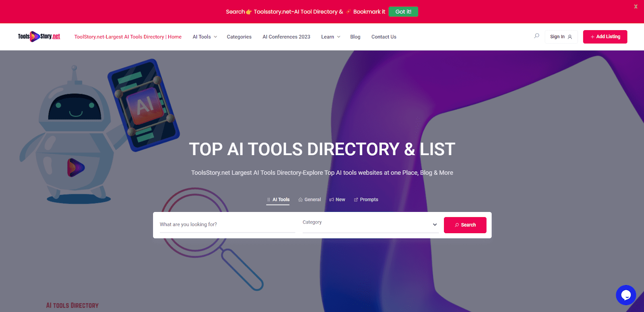644x312 pixels.
Task: Dismiss banner with Got it! button
Action: click(x=403, y=12)
